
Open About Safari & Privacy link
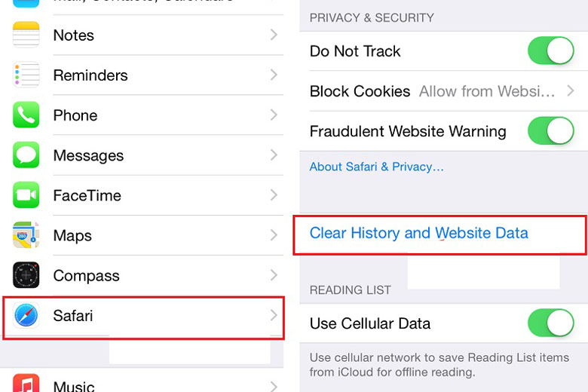coord(376,167)
